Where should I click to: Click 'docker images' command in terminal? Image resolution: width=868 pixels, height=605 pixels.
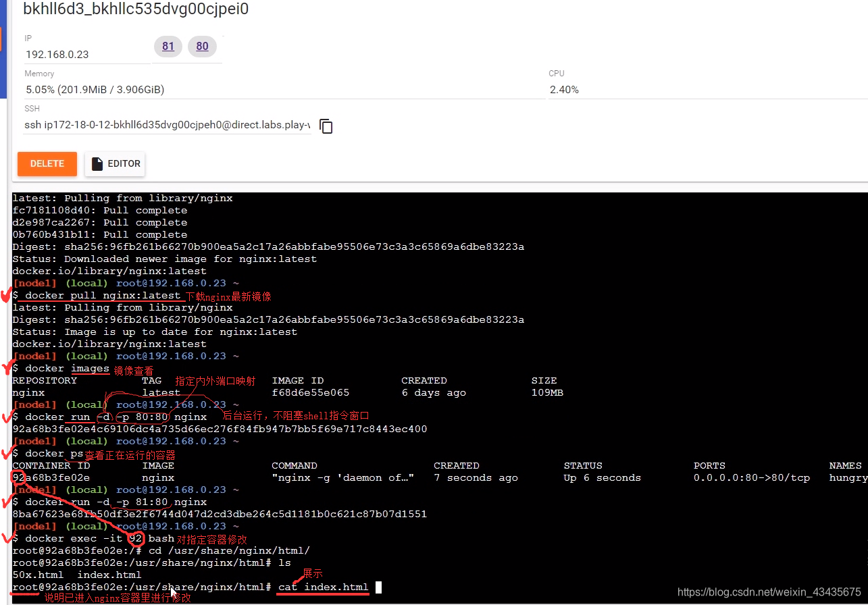click(x=67, y=368)
